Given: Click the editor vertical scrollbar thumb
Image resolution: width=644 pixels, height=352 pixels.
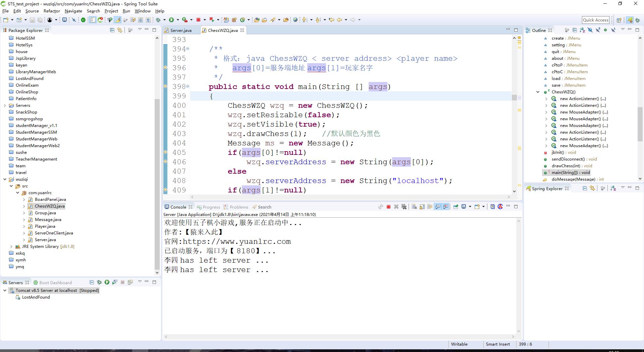Looking at the screenshot, I should coord(514,97).
